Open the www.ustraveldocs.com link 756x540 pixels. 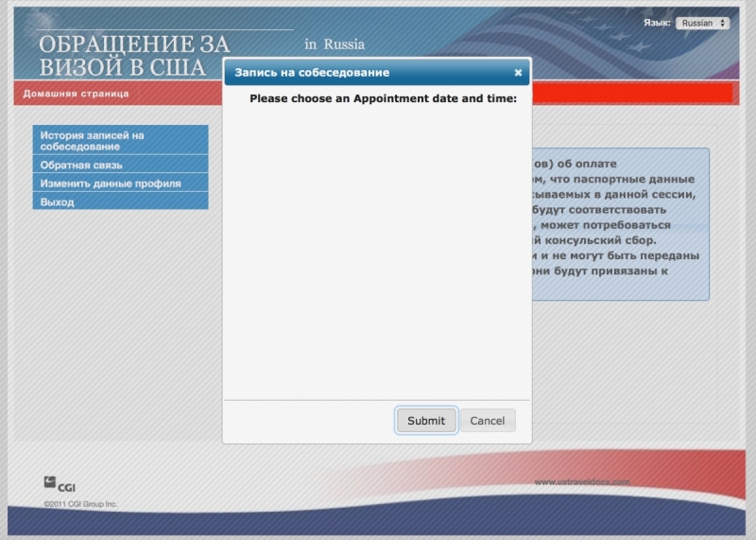pos(581,481)
